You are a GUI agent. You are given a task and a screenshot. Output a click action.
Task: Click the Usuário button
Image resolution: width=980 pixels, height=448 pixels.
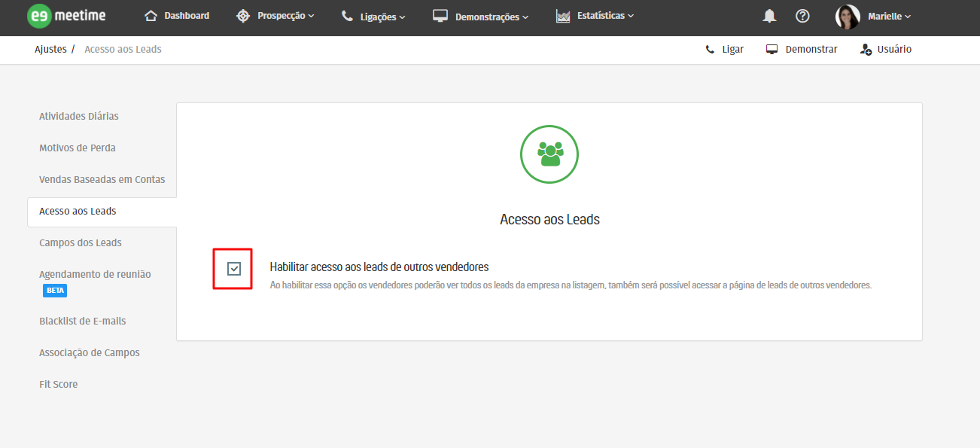coord(885,50)
